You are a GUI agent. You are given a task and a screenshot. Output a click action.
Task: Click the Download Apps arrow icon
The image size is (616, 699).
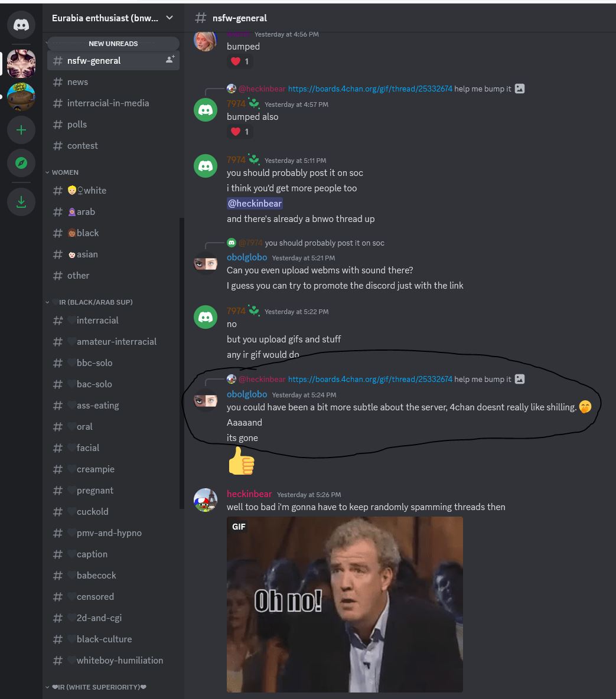point(21,202)
